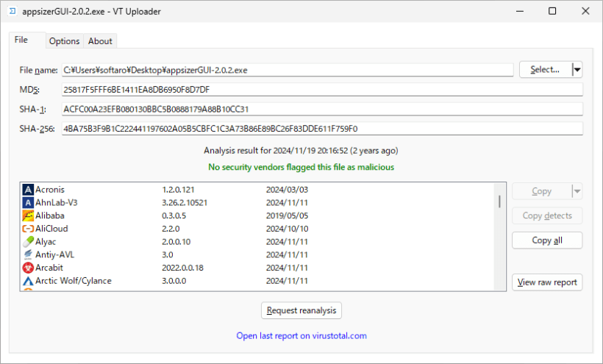Click the Analysis result date text

pyautogui.click(x=301, y=150)
